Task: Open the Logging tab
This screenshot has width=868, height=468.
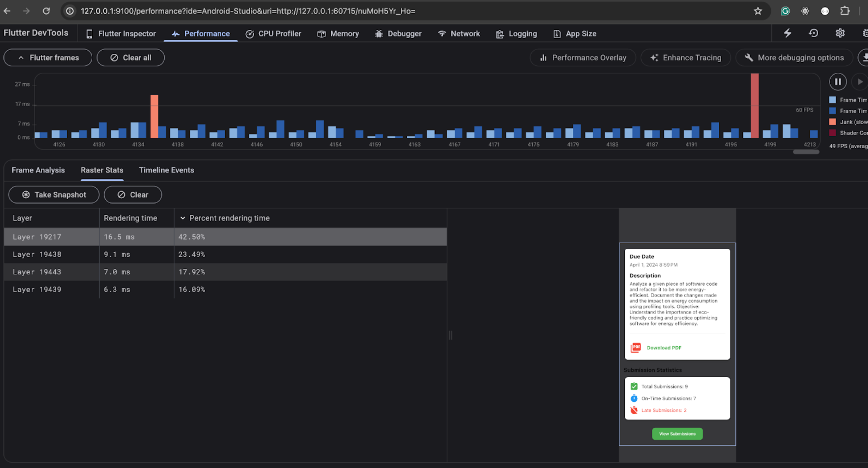Action: click(x=516, y=34)
